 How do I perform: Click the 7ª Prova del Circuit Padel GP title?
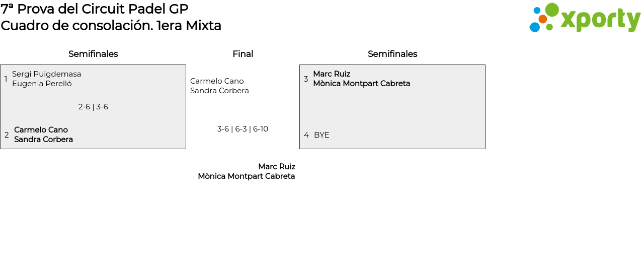pyautogui.click(x=95, y=9)
